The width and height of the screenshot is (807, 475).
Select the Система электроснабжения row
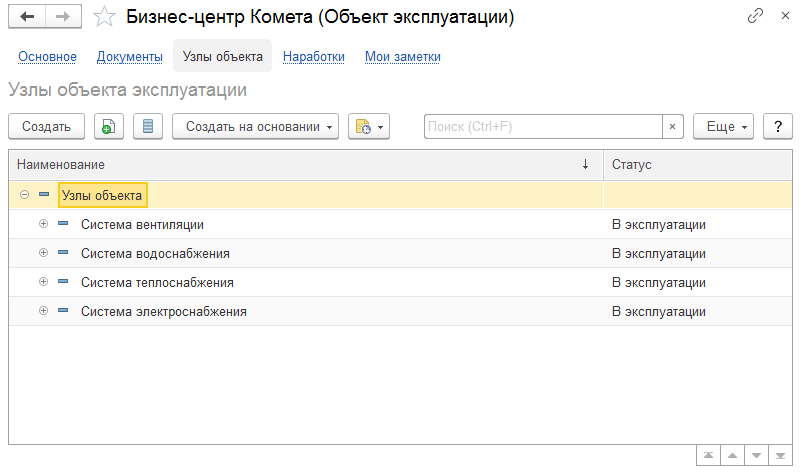400,311
